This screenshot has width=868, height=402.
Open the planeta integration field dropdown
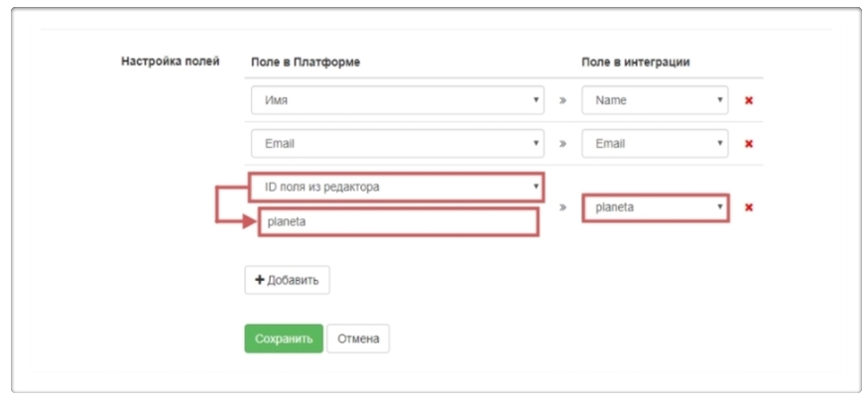(655, 207)
